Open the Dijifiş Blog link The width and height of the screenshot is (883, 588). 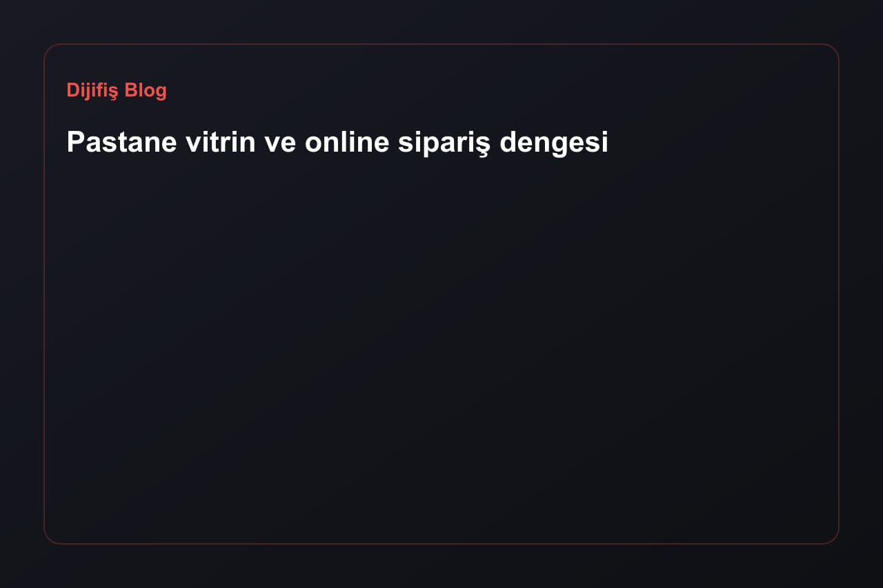tap(117, 90)
